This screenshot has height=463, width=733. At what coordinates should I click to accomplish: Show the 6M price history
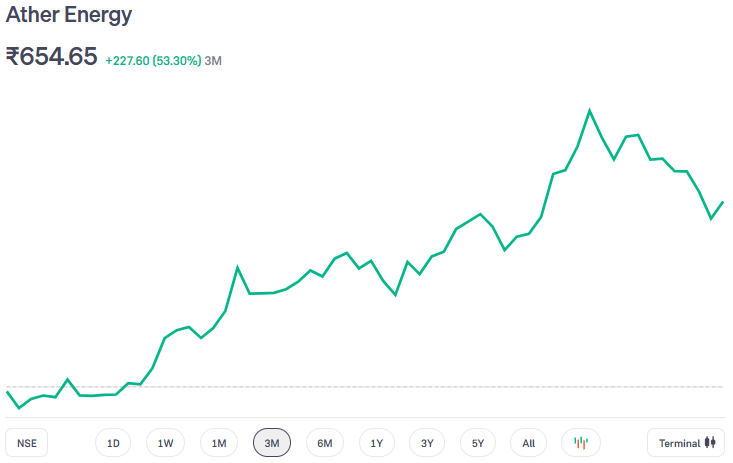point(325,443)
